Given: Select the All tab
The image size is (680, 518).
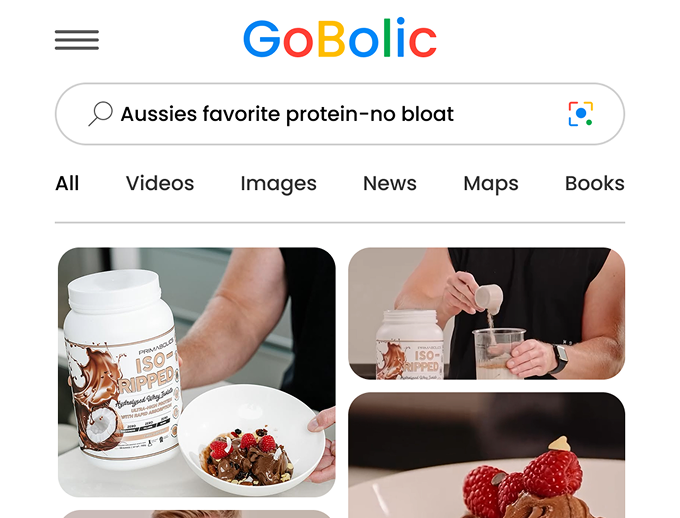Looking at the screenshot, I should 67,183.
